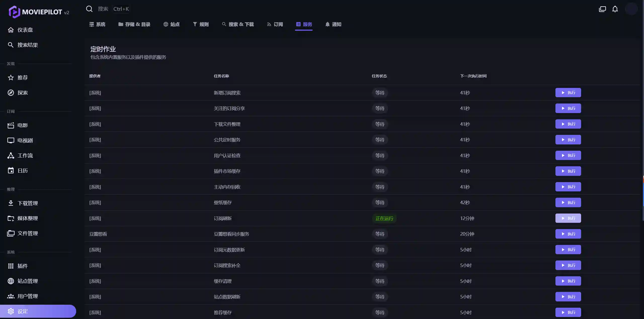This screenshot has height=319, width=644.
Task: Switch to the 存储 & 目录 tab
Action: click(x=134, y=24)
